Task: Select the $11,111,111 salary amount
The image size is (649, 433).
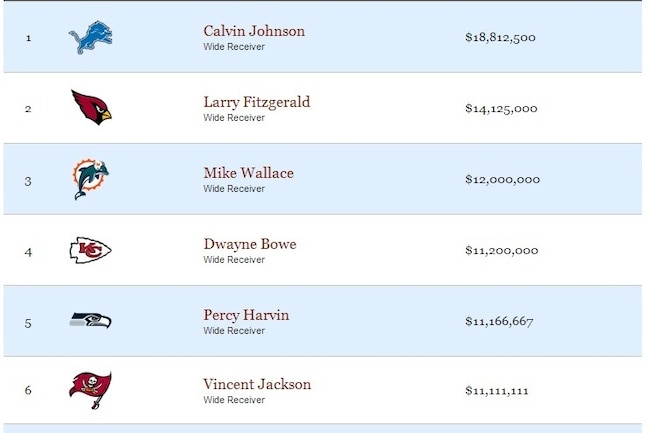Action: point(497,391)
